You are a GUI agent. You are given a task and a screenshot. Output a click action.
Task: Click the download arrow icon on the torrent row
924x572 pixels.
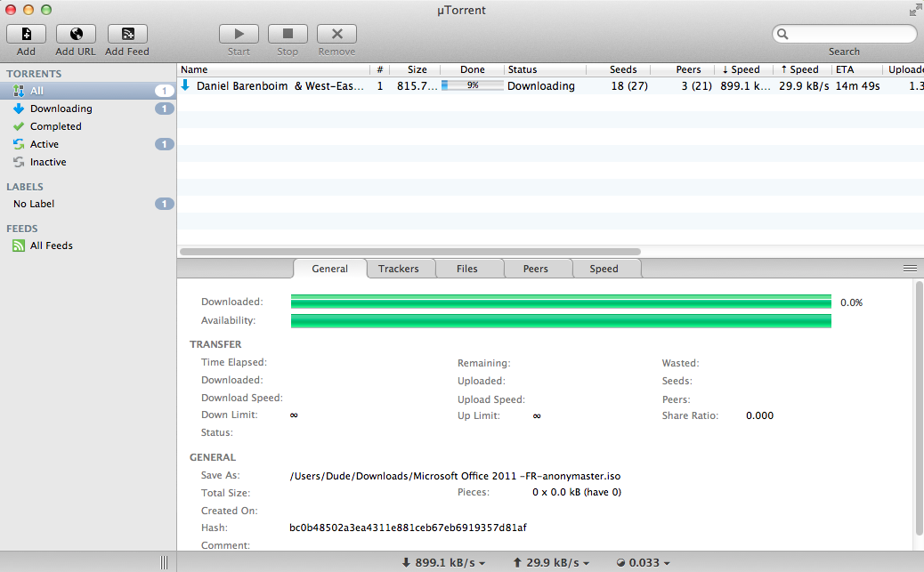pyautogui.click(x=186, y=85)
